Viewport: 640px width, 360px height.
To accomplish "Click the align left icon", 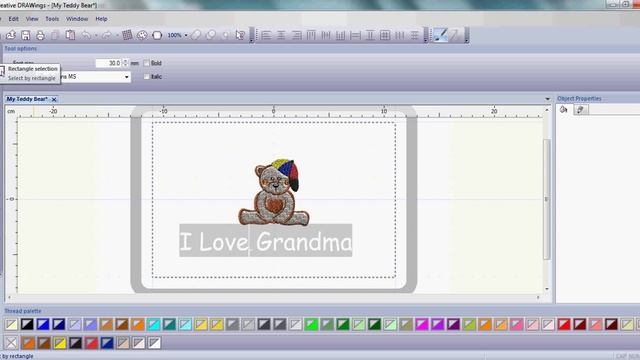I will (266, 36).
